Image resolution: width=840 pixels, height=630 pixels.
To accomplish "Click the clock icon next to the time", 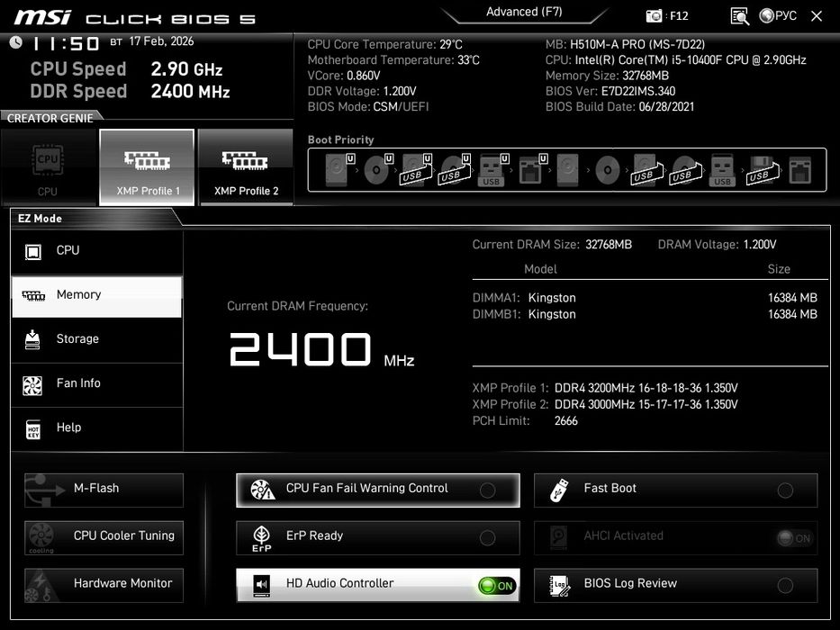I will point(16,42).
